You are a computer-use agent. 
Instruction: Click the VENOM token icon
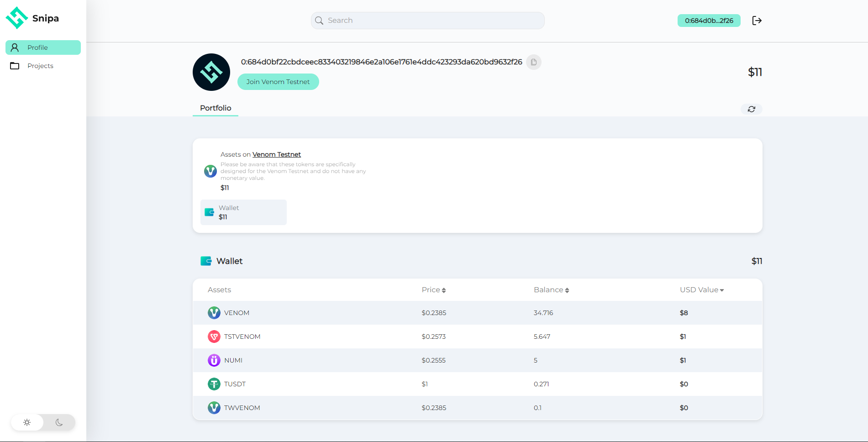[214, 313]
